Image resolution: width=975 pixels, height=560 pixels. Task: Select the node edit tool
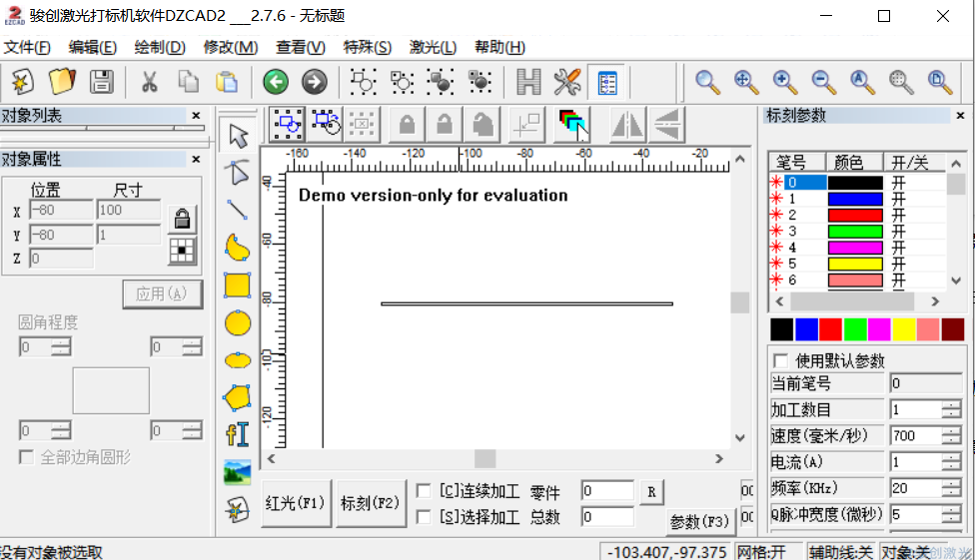click(x=238, y=173)
